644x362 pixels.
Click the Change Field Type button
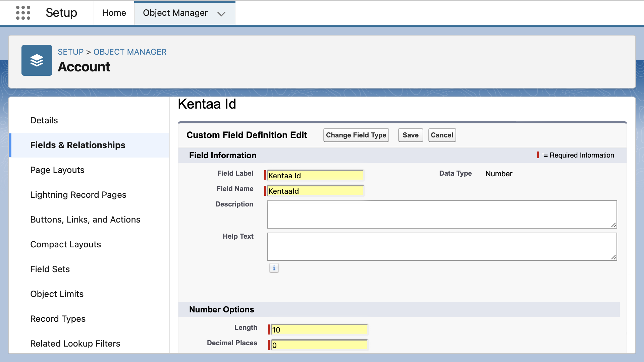pyautogui.click(x=356, y=135)
